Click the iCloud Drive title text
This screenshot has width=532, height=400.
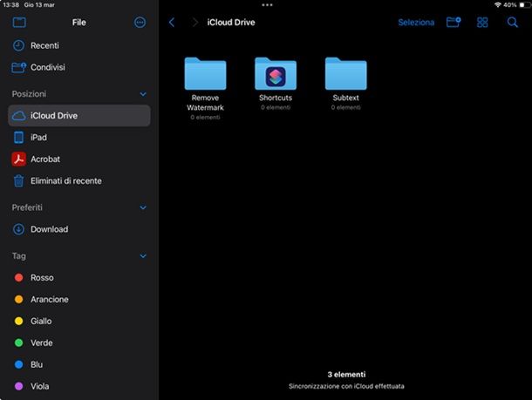pyautogui.click(x=231, y=23)
